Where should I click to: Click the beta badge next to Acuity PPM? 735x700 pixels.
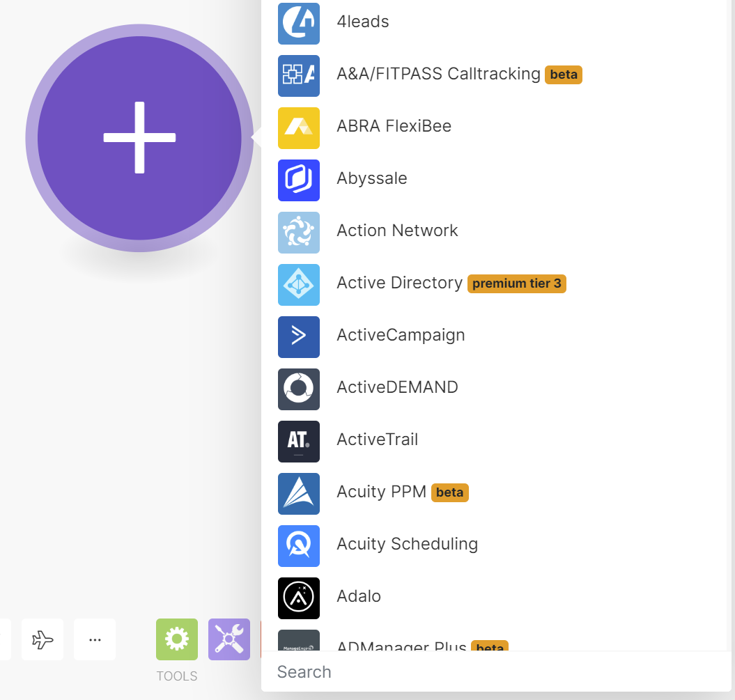[x=449, y=492]
